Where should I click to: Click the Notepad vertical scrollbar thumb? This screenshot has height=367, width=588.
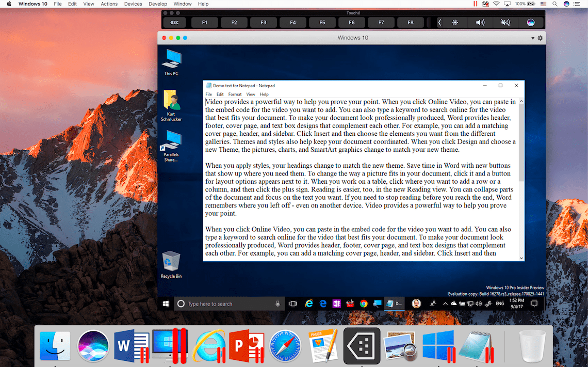click(521, 142)
